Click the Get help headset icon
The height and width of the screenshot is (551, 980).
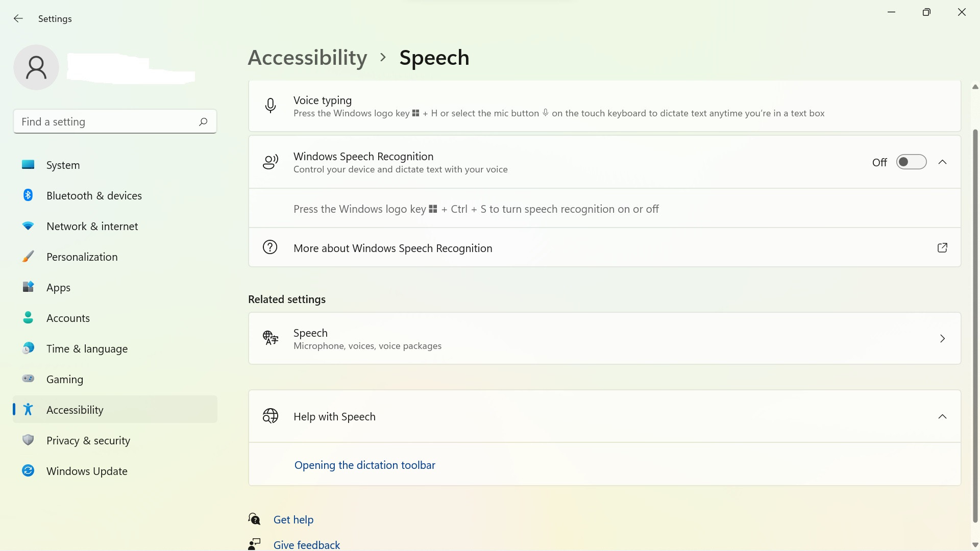tap(254, 519)
